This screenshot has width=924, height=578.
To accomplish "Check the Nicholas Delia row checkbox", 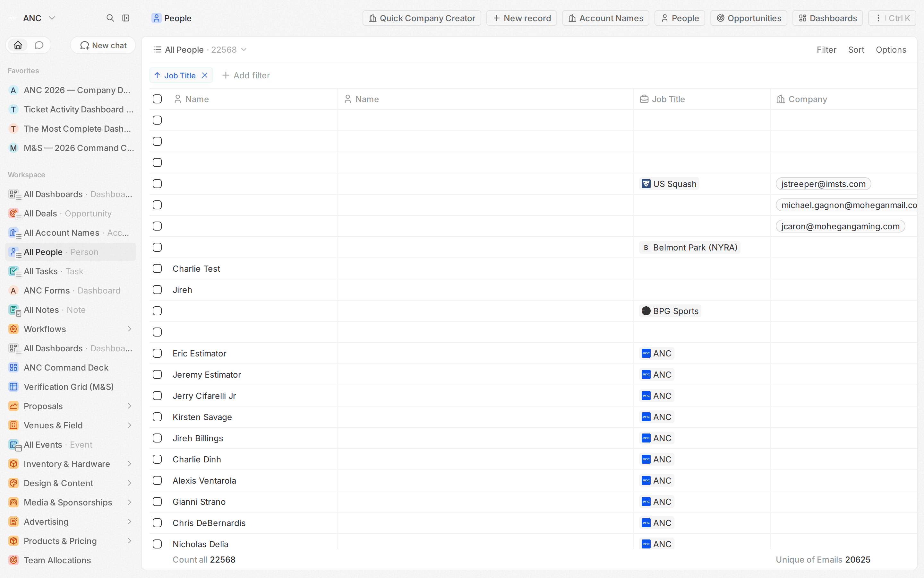I will click(x=157, y=544).
